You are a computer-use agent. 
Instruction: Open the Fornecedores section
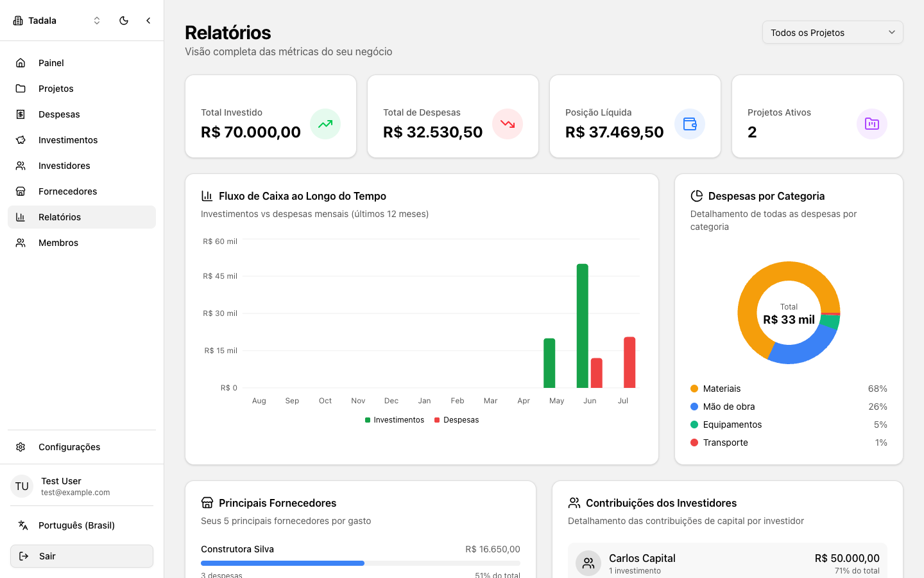[81, 191]
